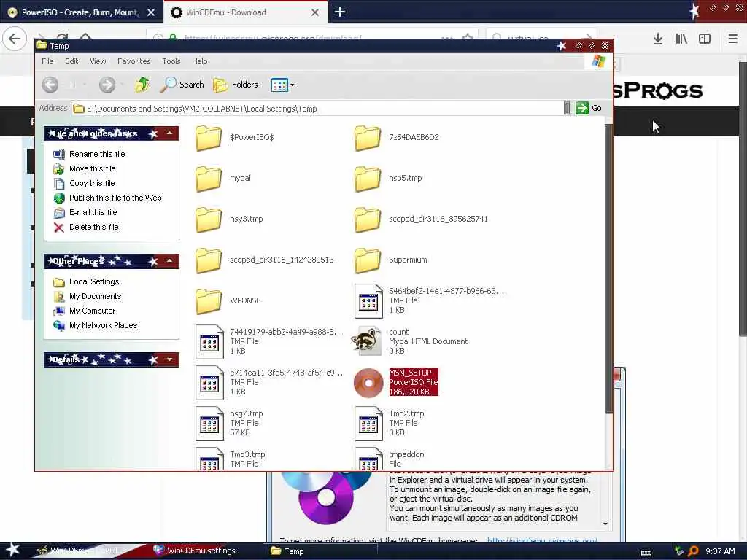Open browser hamburger menu
The height and width of the screenshot is (560, 747).
[x=733, y=39]
